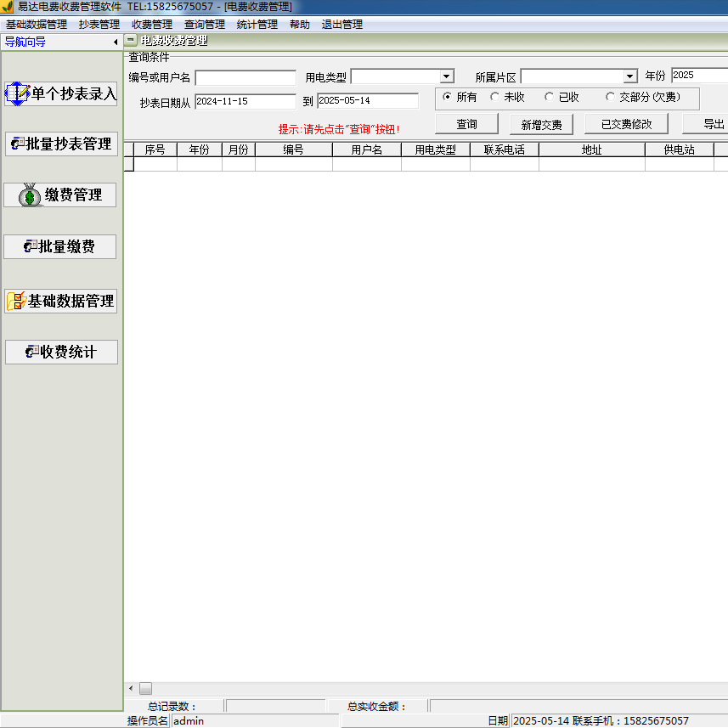Click the 收费统计 icon
The width and height of the screenshot is (728, 728).
point(32,352)
